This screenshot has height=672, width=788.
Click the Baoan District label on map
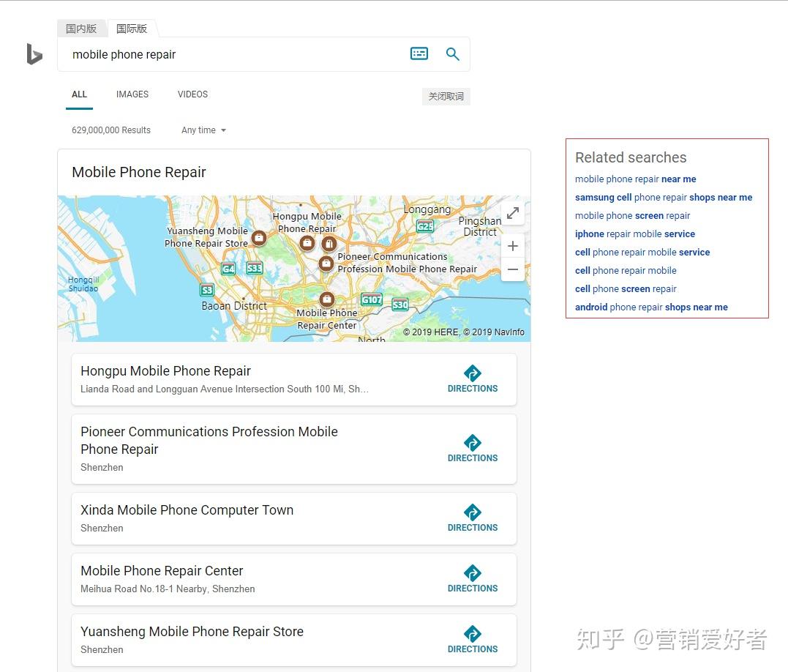[234, 305]
